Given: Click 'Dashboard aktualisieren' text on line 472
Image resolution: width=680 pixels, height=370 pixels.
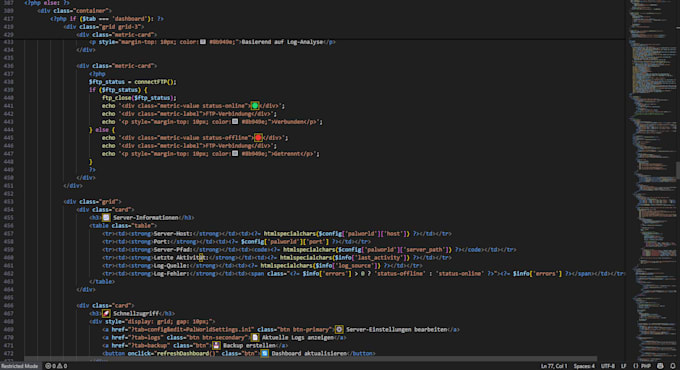Looking at the screenshot, I should (x=309, y=353).
